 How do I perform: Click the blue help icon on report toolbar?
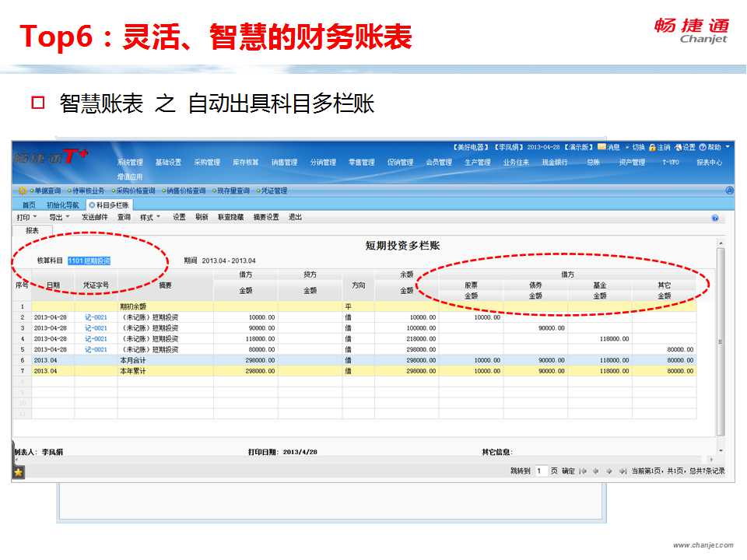[x=714, y=218]
